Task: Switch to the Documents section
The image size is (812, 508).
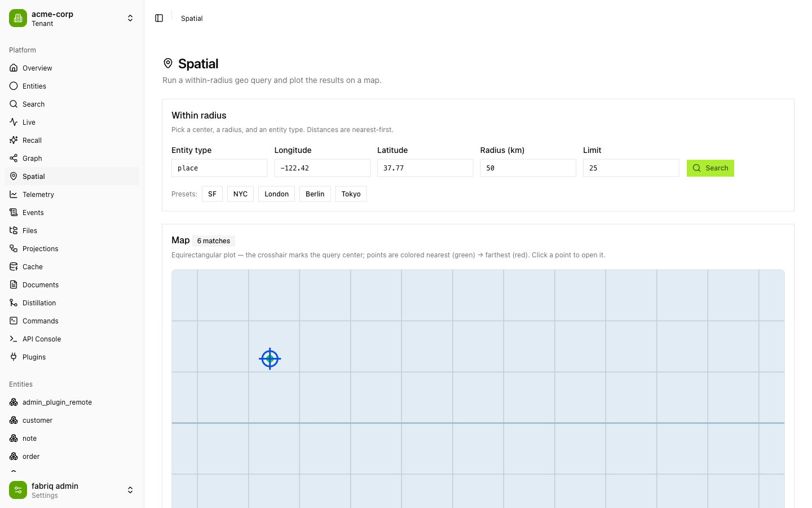Action: tap(72, 284)
